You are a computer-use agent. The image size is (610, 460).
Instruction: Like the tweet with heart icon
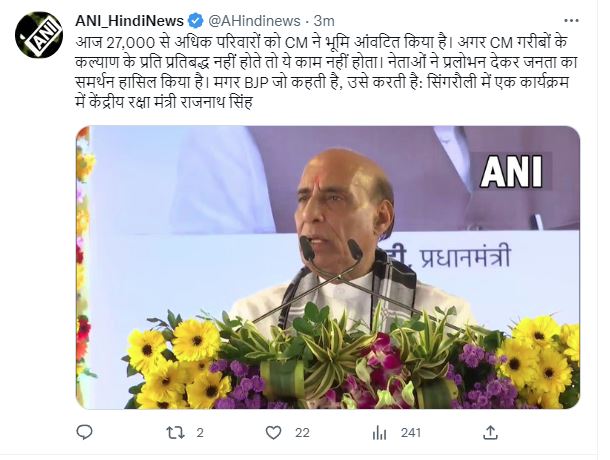point(273,433)
